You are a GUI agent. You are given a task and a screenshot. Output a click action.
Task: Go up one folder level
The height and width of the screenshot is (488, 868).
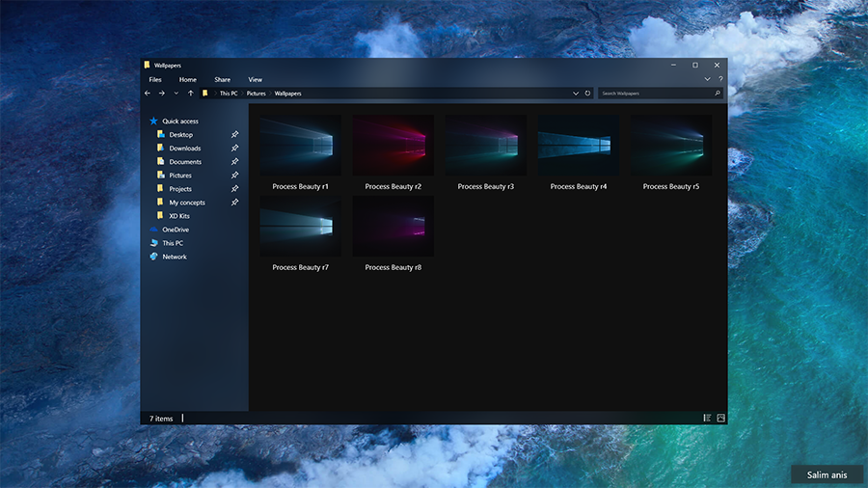pos(191,94)
